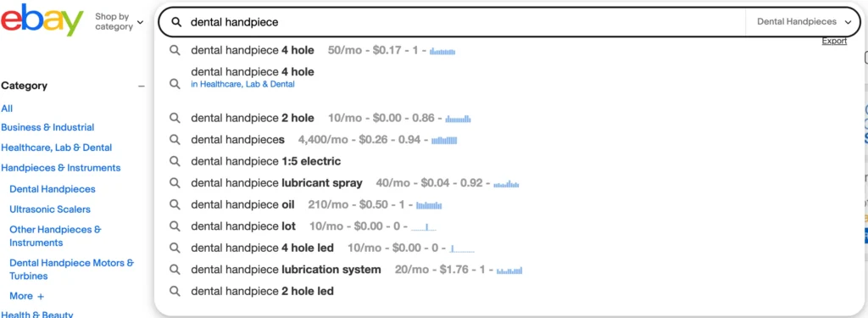Click the sparkline chart for lubrication system suggestion
868x318 pixels.
(x=509, y=271)
